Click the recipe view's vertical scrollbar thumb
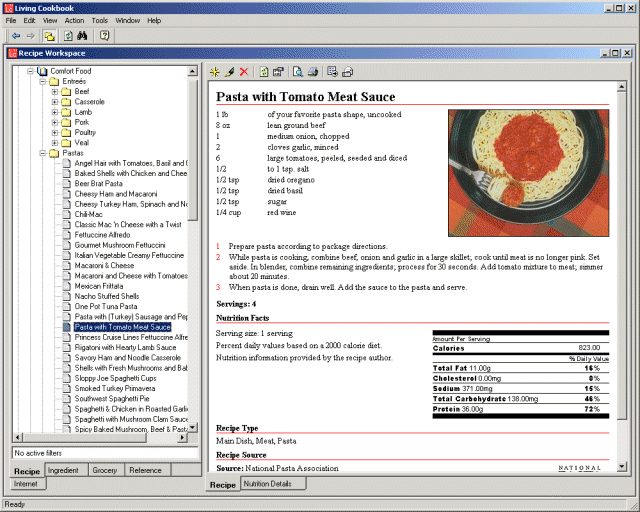 tap(621, 256)
